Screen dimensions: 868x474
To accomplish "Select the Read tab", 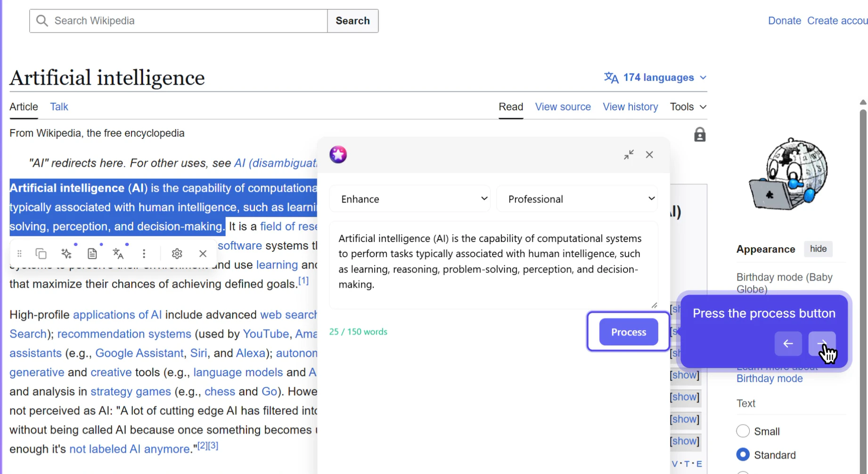I will (511, 107).
